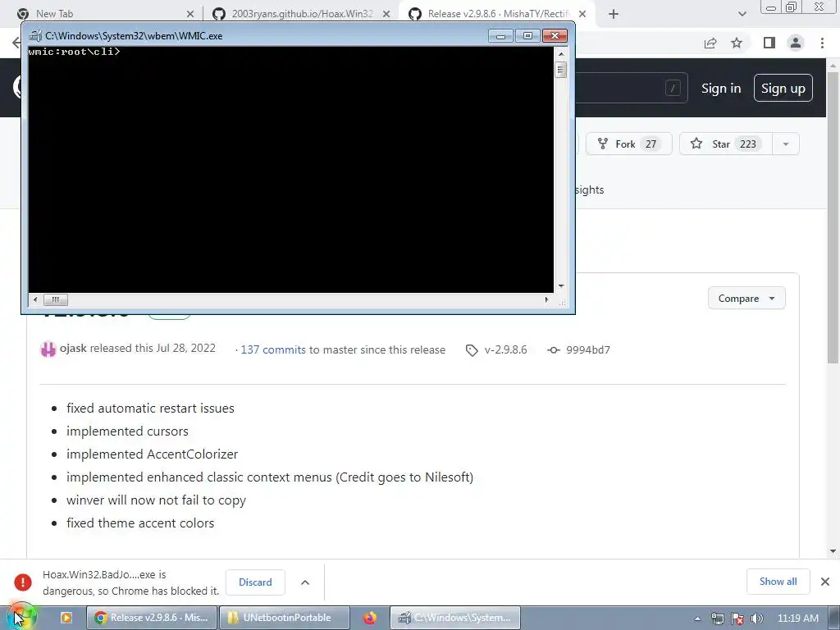Fork the repository with Fork button
Screen dimensions: 840x630
pyautogui.click(x=629, y=144)
